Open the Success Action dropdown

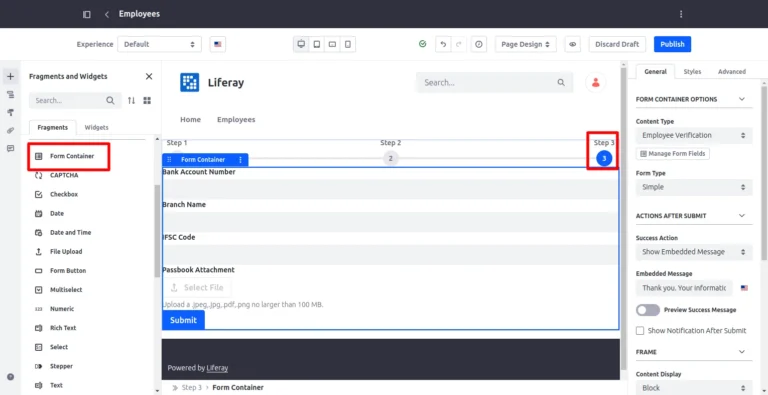coord(694,252)
